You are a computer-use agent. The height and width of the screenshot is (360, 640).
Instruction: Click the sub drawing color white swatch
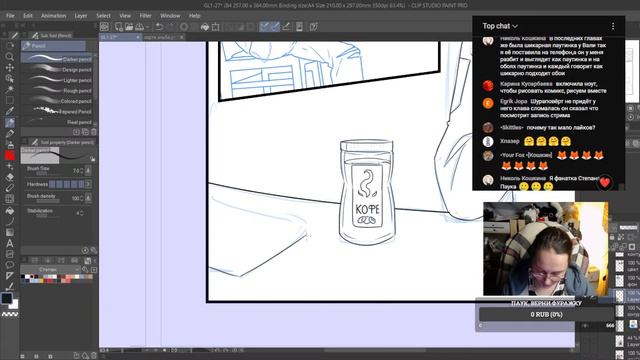14,304
